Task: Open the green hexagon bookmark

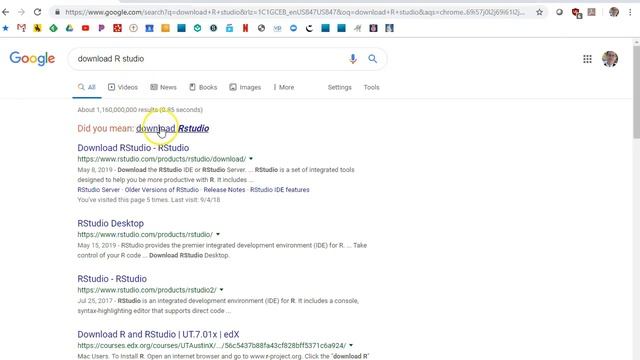Action: (x=198, y=28)
